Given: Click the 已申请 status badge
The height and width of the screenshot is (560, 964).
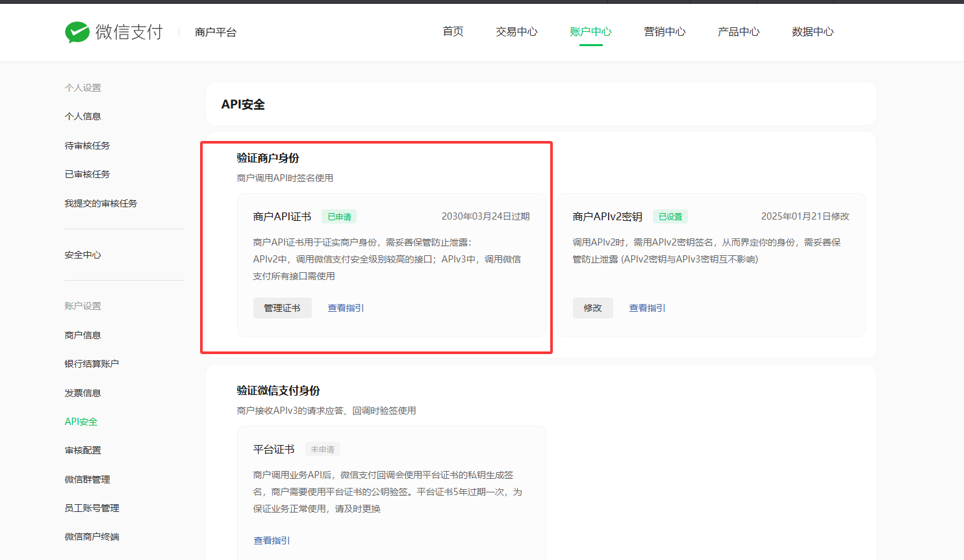Looking at the screenshot, I should (339, 217).
